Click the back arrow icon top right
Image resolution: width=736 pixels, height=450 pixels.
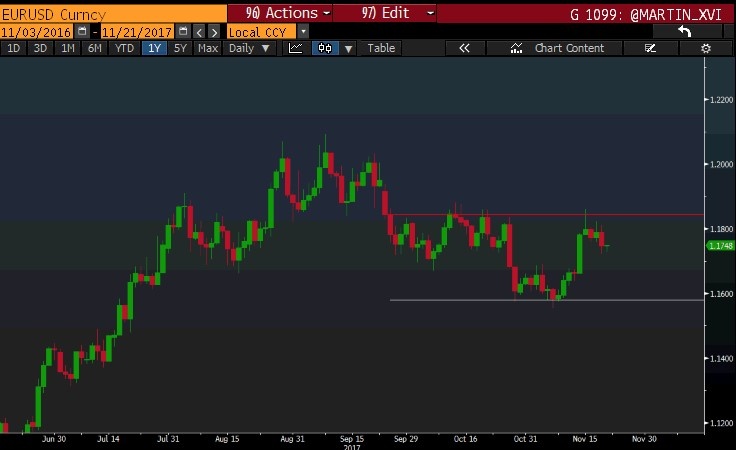click(x=685, y=31)
